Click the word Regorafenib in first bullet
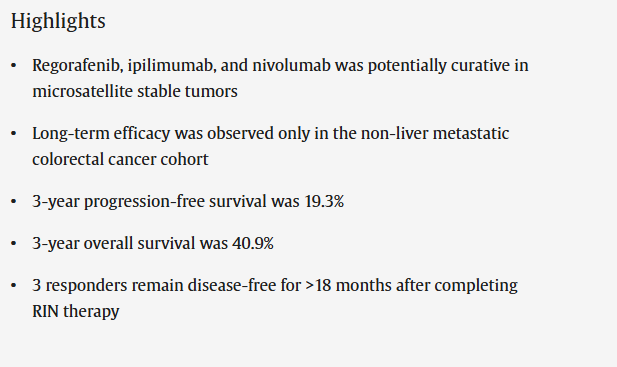617x367 pixels. (78, 65)
